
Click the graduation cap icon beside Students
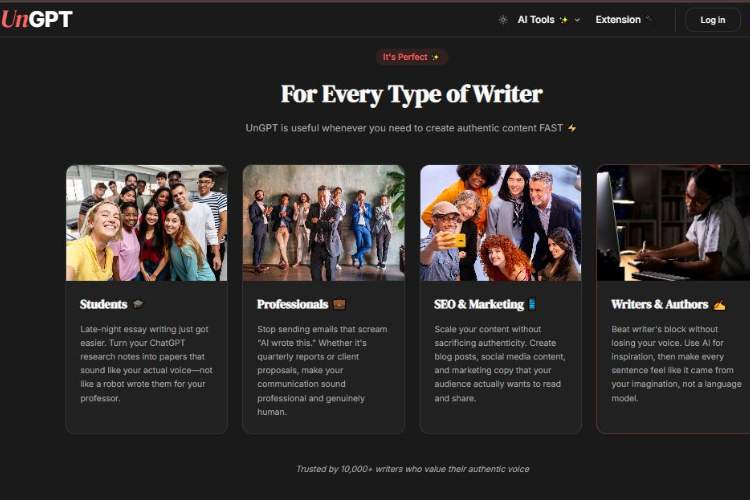tap(138, 304)
